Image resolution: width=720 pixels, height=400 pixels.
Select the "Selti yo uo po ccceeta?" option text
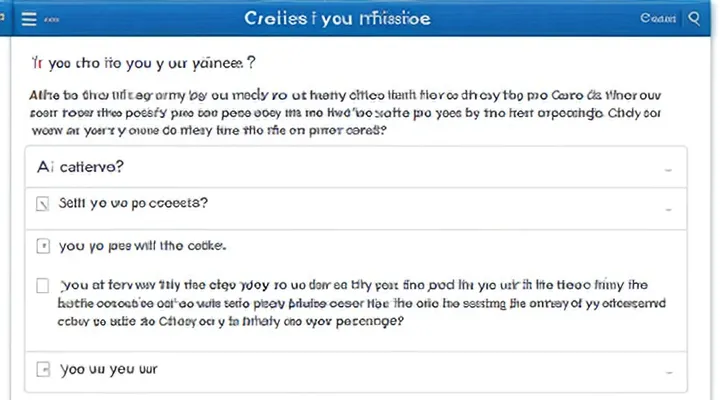tap(134, 203)
